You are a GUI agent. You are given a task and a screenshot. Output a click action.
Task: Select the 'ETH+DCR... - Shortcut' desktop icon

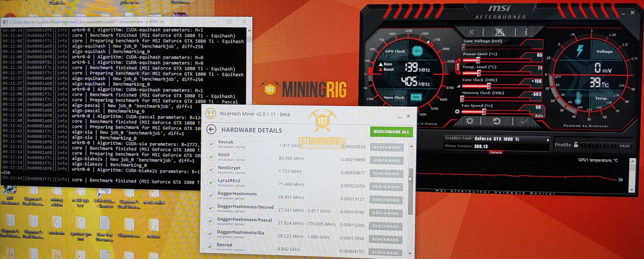tap(104, 198)
